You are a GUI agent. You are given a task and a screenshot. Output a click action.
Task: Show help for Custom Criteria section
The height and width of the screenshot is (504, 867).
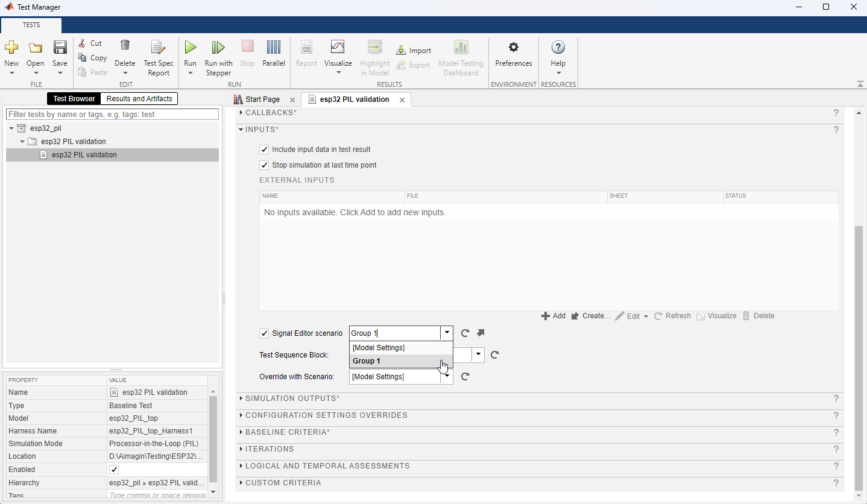836,483
